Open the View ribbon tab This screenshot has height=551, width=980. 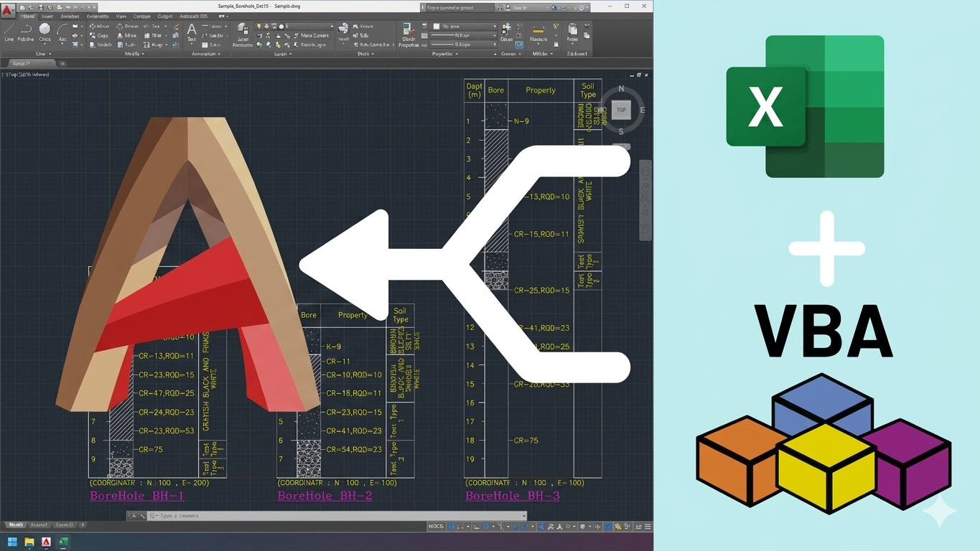121,17
